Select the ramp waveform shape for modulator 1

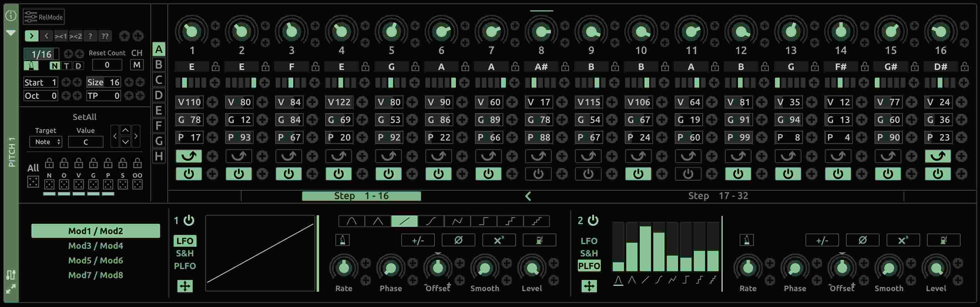[405, 221]
